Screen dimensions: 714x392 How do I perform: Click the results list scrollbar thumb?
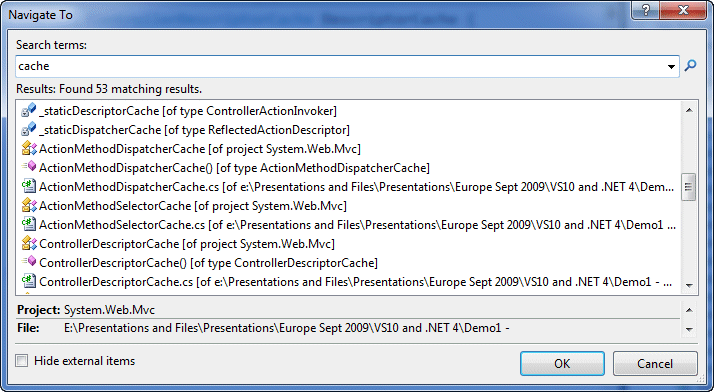click(x=689, y=187)
